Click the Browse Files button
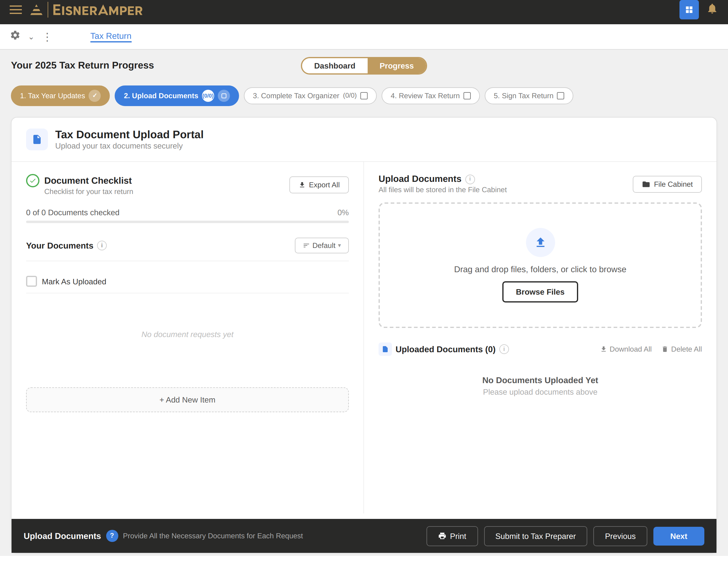This screenshot has width=728, height=568. 540,292
